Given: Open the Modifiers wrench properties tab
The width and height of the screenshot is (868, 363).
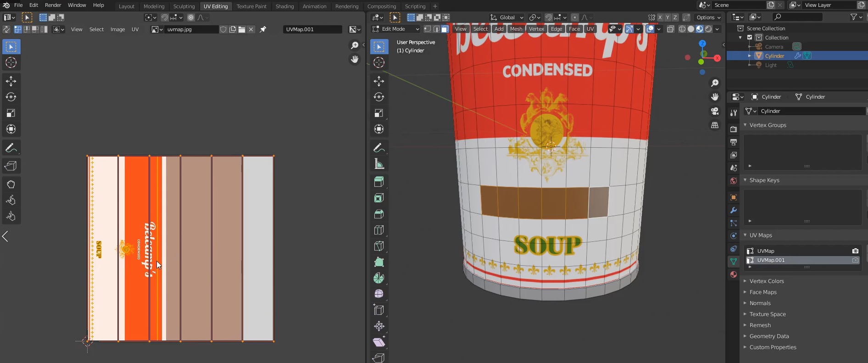Looking at the screenshot, I should tap(734, 210).
